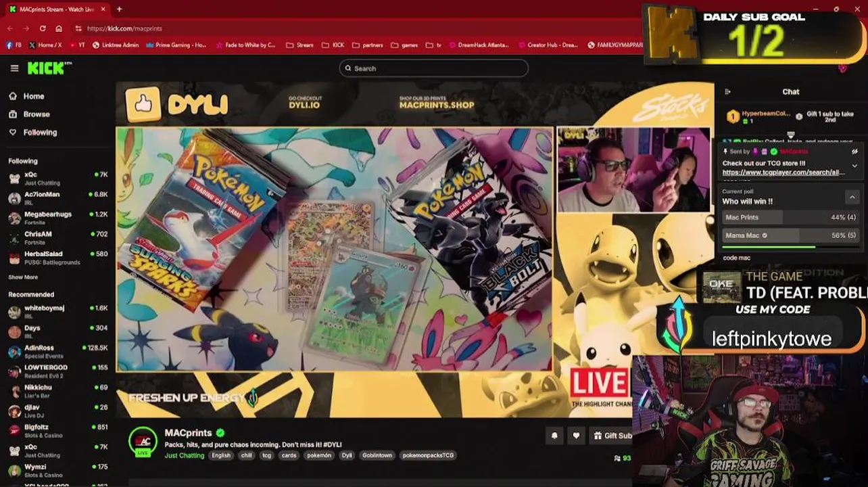Open the hamburger sidebar menu

[14, 68]
